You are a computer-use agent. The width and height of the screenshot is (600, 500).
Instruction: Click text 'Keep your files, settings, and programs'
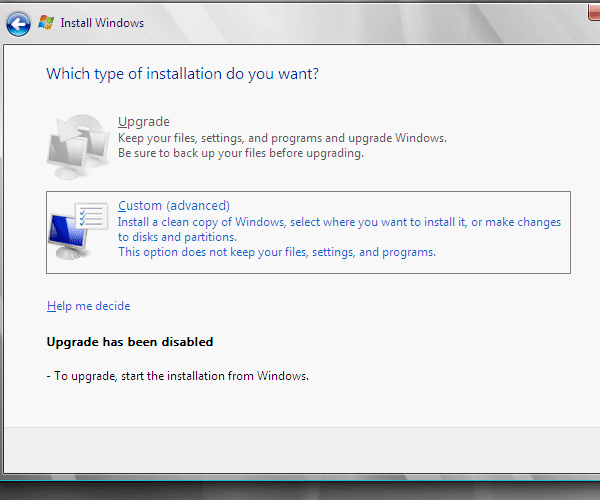(x=220, y=138)
